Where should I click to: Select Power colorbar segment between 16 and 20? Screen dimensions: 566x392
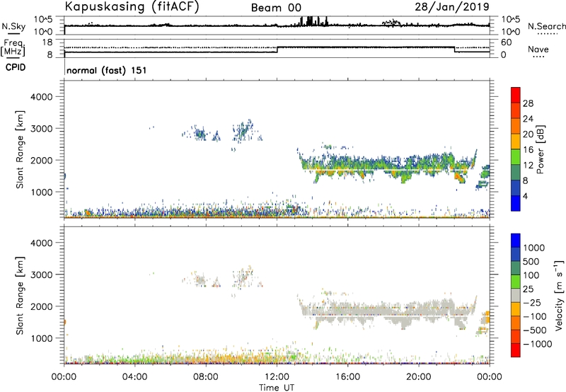click(516, 142)
